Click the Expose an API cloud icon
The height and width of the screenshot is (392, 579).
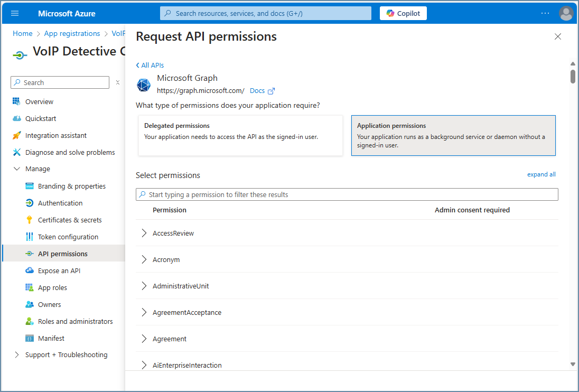point(30,270)
